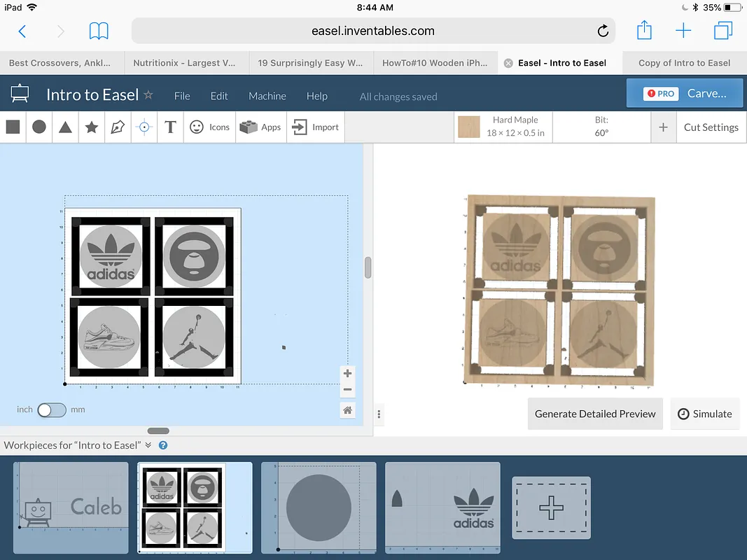The image size is (747, 560).
Task: Open Safari bookmarks
Action: [99, 31]
